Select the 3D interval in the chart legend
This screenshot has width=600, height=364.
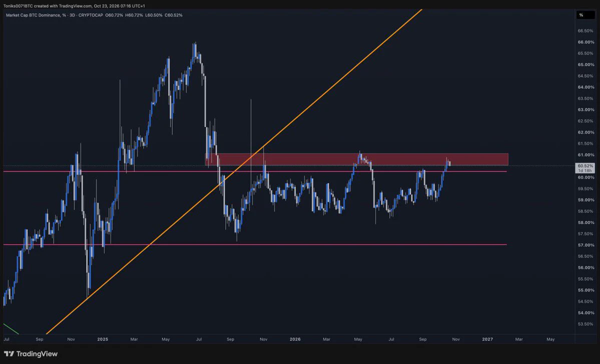click(x=72, y=15)
